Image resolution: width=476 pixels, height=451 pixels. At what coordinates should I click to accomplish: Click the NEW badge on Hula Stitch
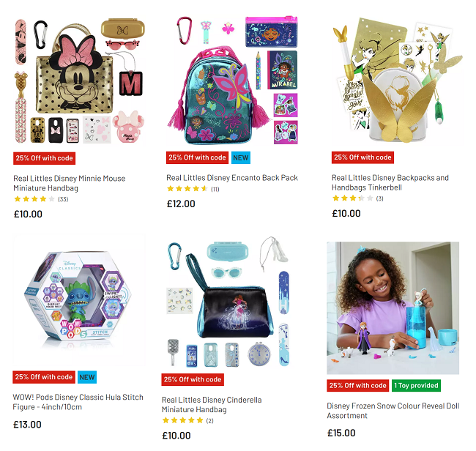point(87,377)
